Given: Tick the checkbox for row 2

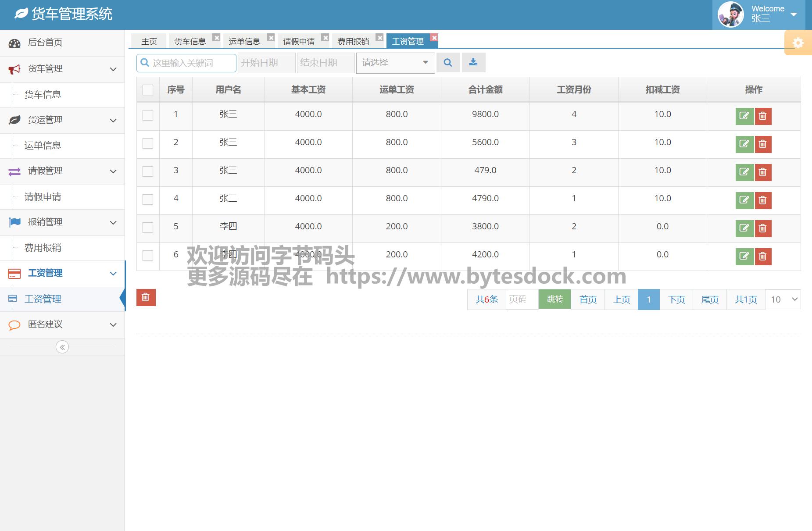Looking at the screenshot, I should coord(148,143).
